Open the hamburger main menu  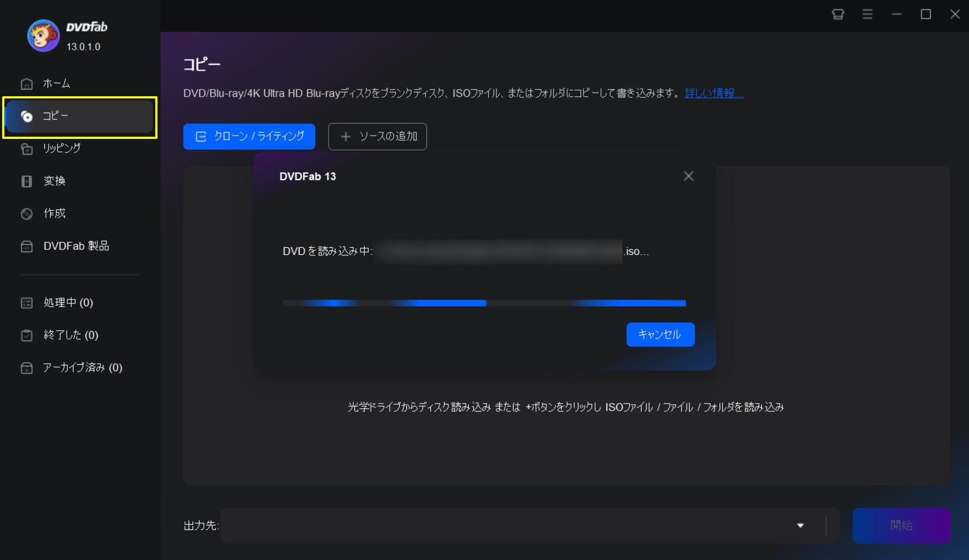point(867,14)
